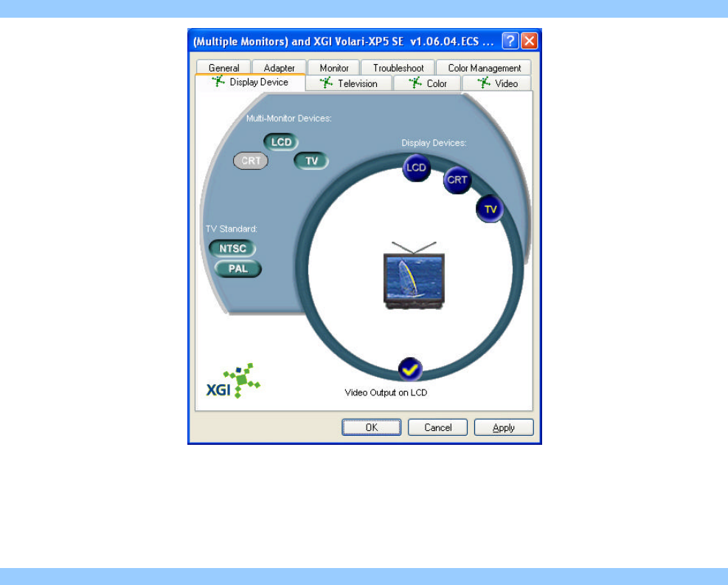Click the Cancel button
The image size is (728, 585).
(438, 428)
